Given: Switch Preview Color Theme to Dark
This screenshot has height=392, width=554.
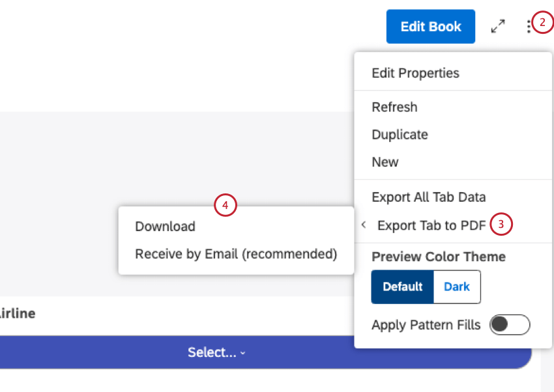Looking at the screenshot, I should point(456,287).
